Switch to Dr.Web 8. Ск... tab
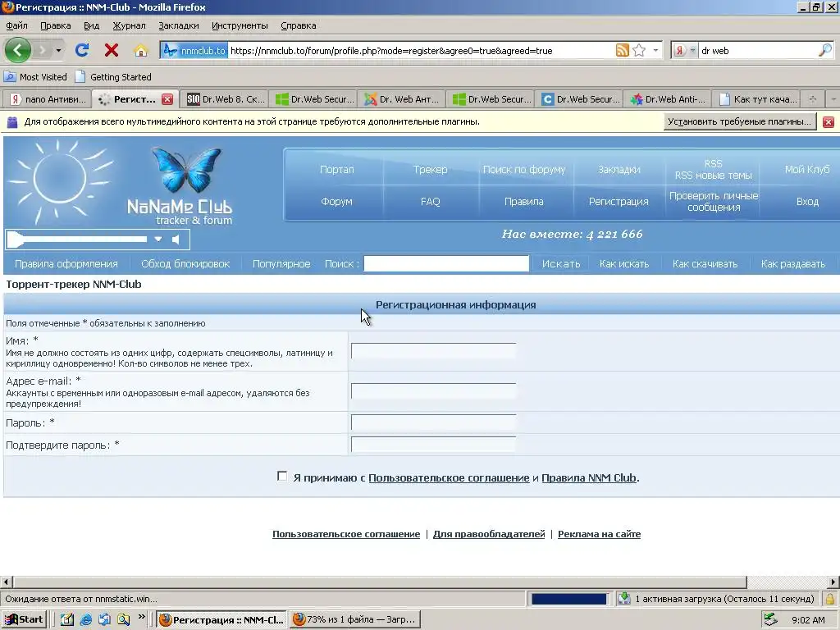Viewport: 840px width, 630px height. pos(225,99)
